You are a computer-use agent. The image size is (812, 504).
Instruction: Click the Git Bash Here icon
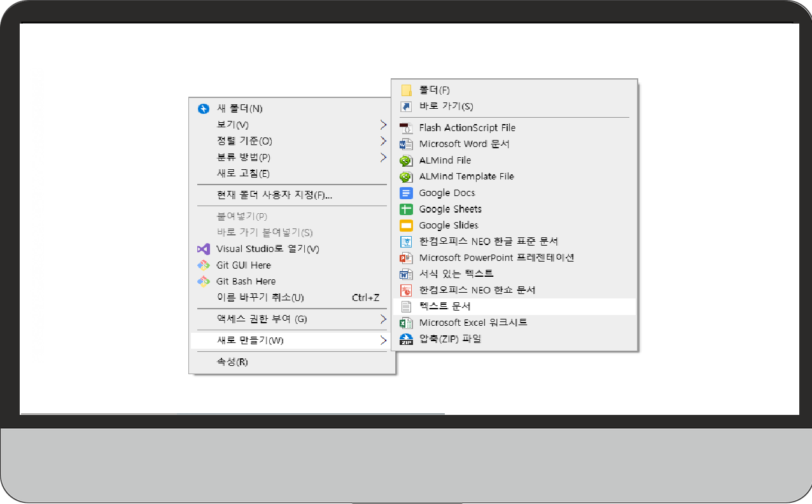[x=204, y=281]
